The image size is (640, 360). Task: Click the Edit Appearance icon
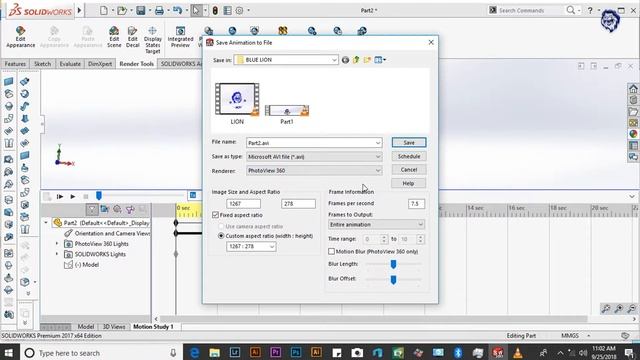click(20, 31)
